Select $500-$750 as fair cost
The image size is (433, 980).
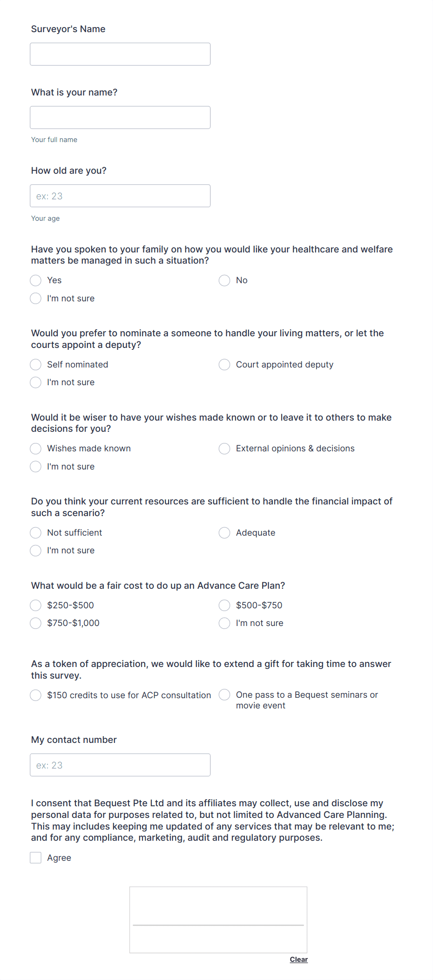point(224,605)
